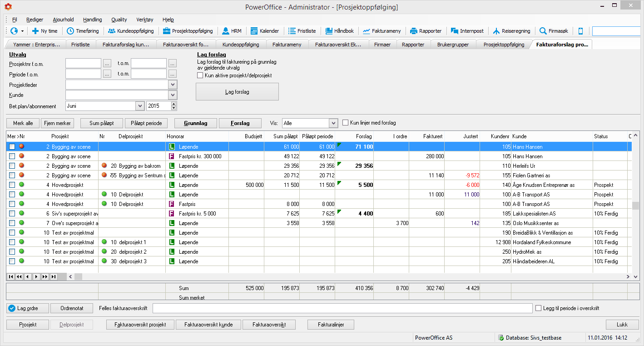Viewport: 644px width, 346px height.
Task: Open Reiseregning airplane toolbar item
Action: [511, 31]
